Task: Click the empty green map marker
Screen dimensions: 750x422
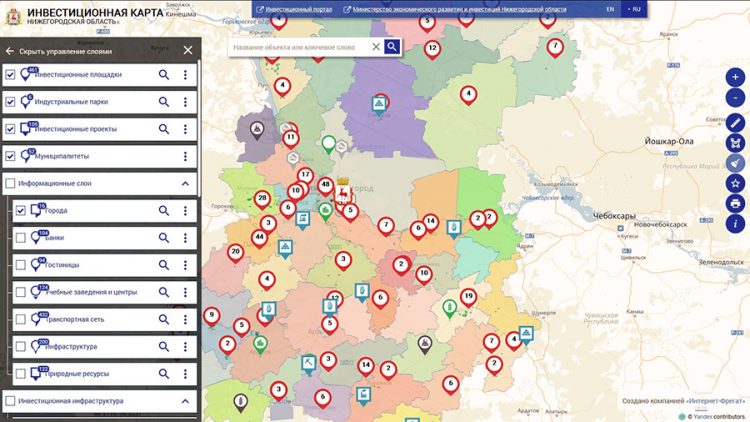Action: [328, 144]
